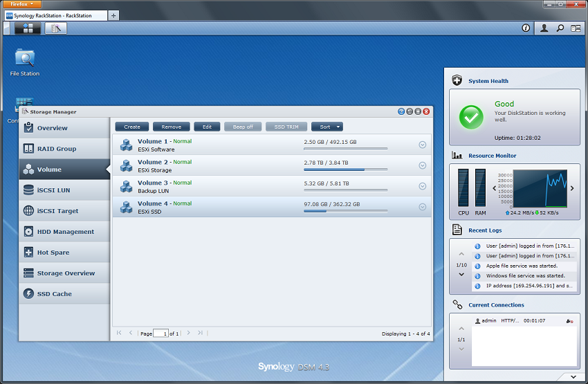Expand Volume 3 details chevron
This screenshot has width=588, height=384.
[x=422, y=186]
